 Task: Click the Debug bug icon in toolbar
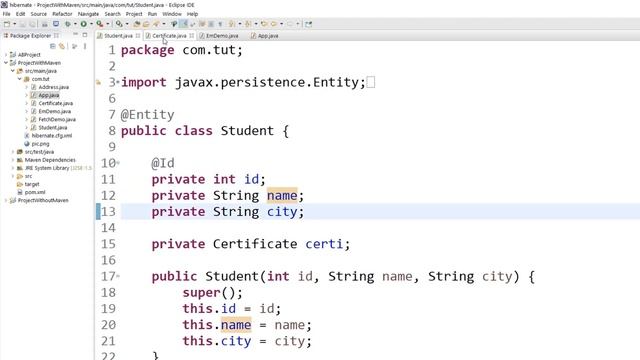(68, 24)
